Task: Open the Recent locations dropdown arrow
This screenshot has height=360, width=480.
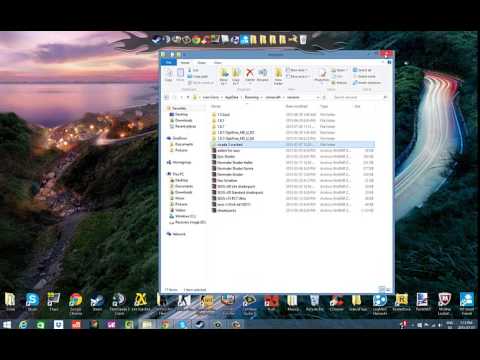Action: click(181, 97)
